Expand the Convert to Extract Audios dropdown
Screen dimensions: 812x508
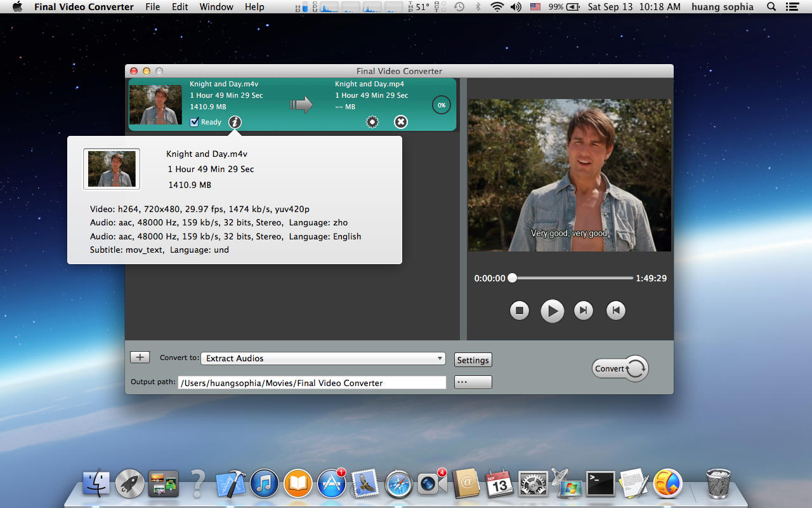pyautogui.click(x=324, y=358)
